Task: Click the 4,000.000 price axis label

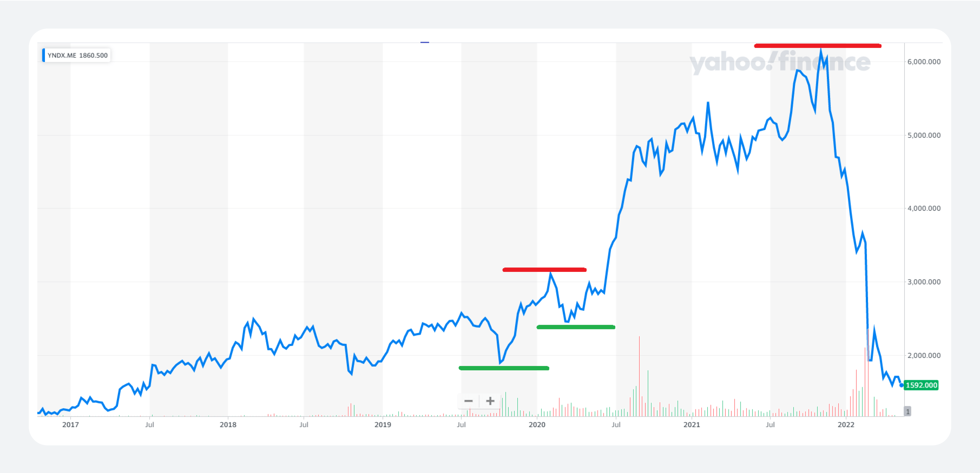Action: coord(924,208)
